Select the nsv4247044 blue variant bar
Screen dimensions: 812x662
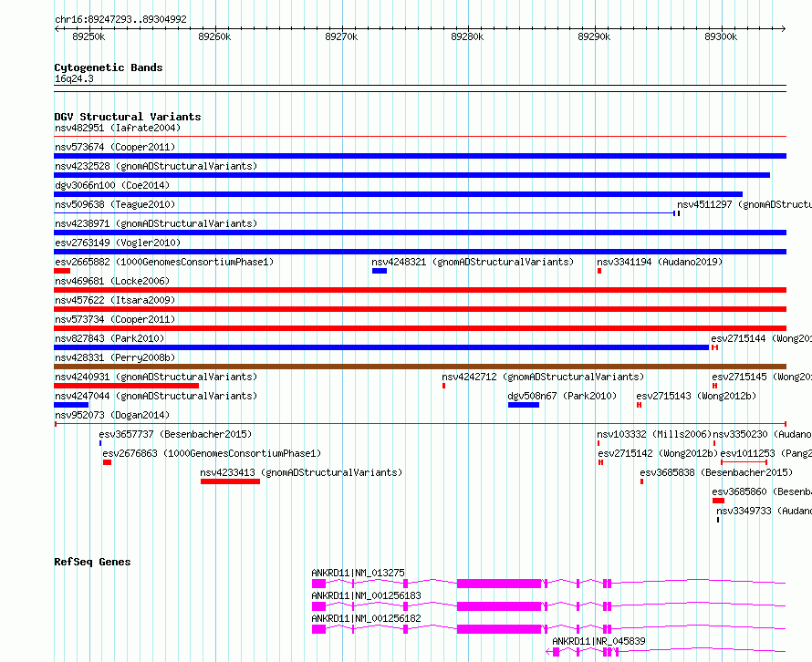pos(71,405)
